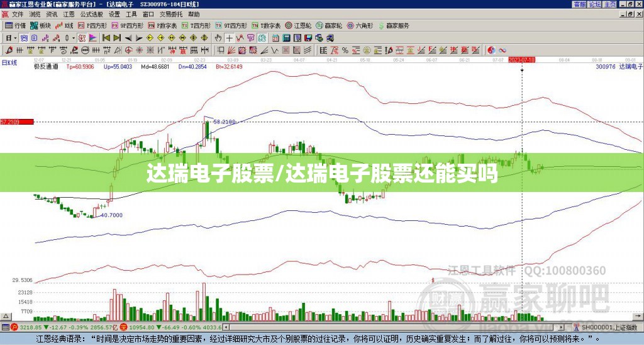Select the P四方形 square tool

tap(92, 25)
